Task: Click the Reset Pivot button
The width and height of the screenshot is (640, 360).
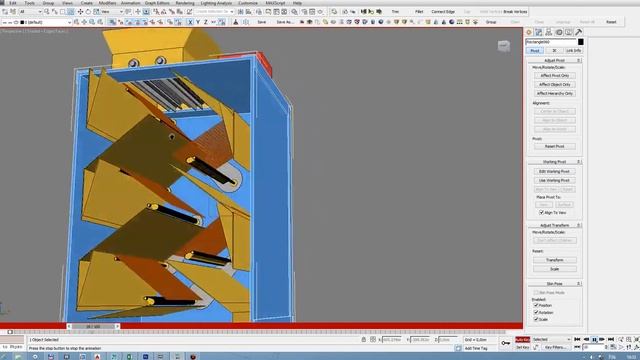Action: pyautogui.click(x=555, y=146)
